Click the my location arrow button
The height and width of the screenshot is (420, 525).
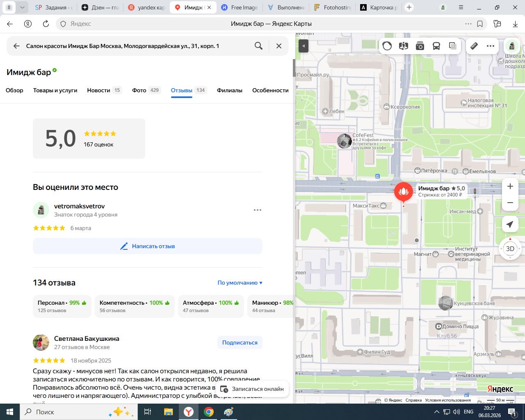pos(510,224)
